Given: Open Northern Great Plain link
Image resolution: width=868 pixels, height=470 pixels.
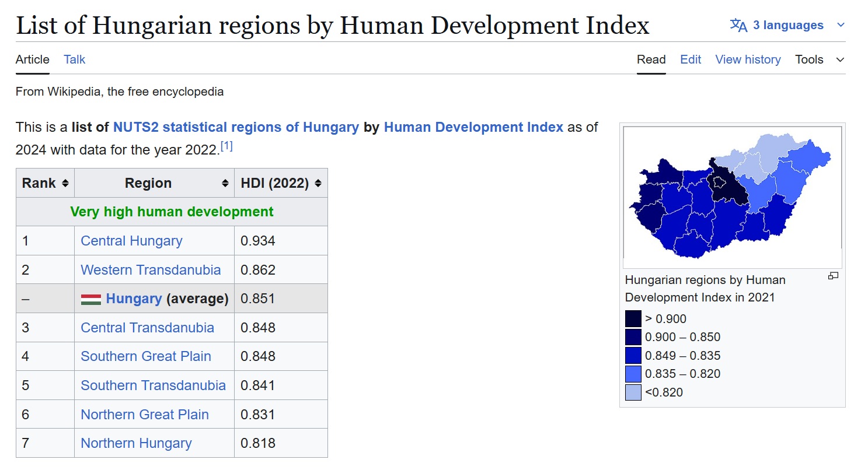Looking at the screenshot, I should [x=145, y=415].
